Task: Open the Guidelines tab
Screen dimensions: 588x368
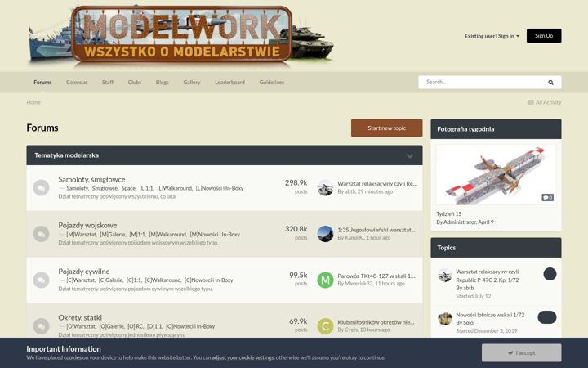Action: 272,83
